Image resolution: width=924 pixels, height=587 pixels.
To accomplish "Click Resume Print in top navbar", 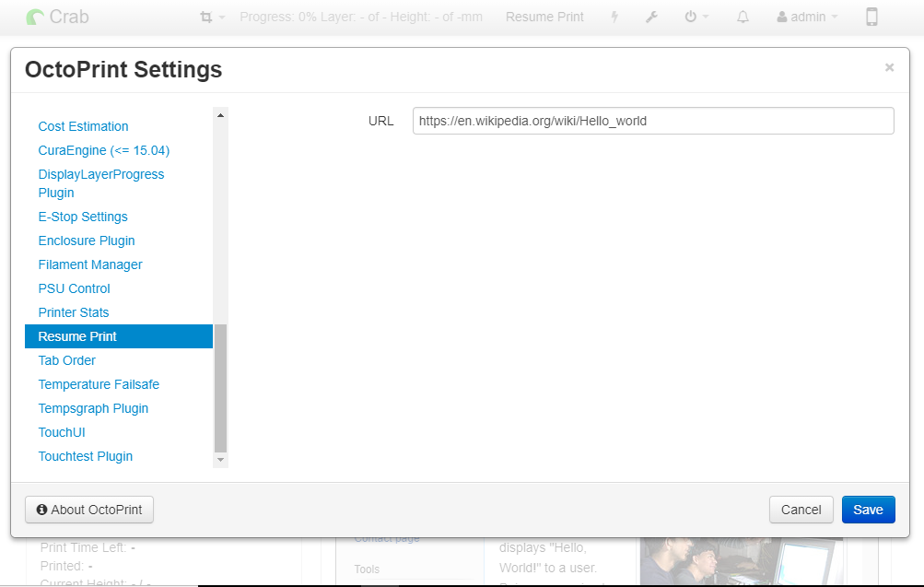I will [544, 18].
